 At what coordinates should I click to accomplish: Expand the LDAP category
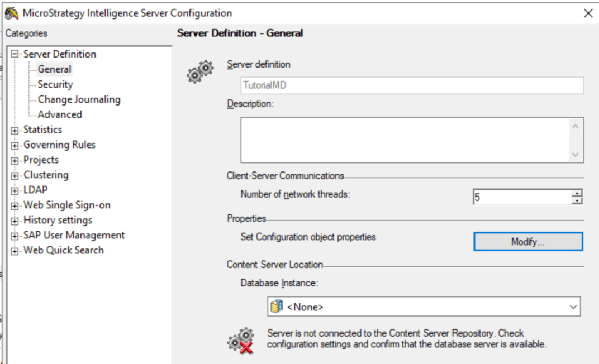tap(15, 191)
